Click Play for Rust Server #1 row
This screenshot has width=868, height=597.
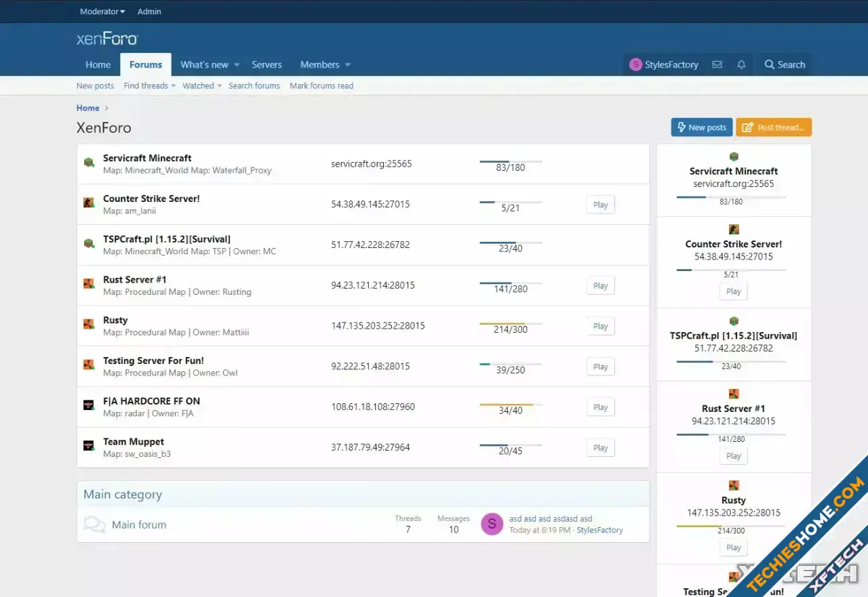[x=601, y=286]
